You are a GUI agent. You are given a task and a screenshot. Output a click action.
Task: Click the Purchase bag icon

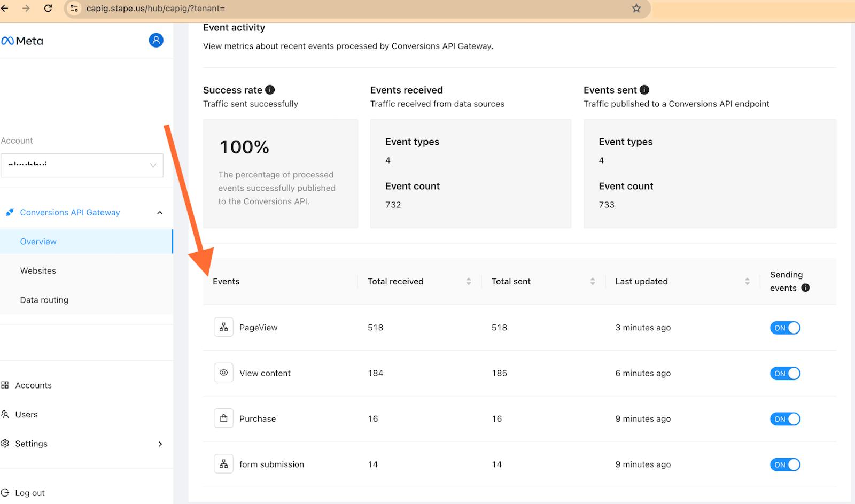pos(223,418)
